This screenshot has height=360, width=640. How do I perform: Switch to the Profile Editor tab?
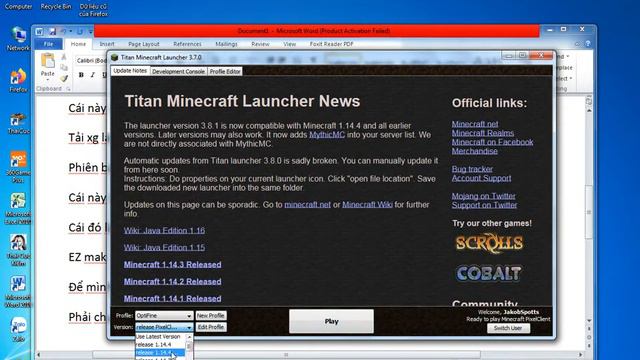point(225,71)
